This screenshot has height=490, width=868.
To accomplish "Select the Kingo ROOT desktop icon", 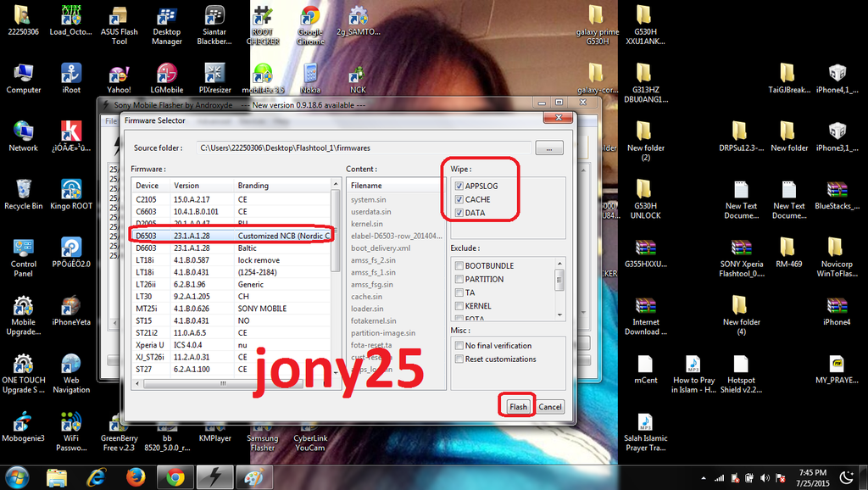I will tap(71, 193).
